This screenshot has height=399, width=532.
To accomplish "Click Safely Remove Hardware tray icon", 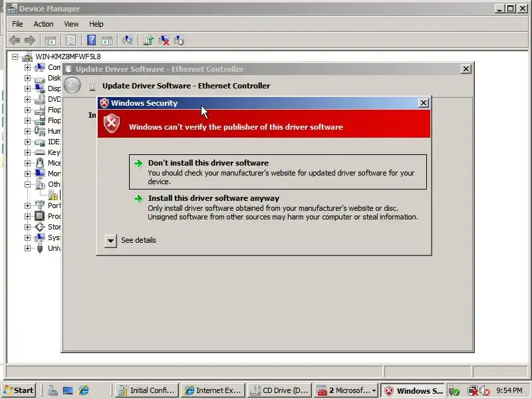I will (454, 391).
